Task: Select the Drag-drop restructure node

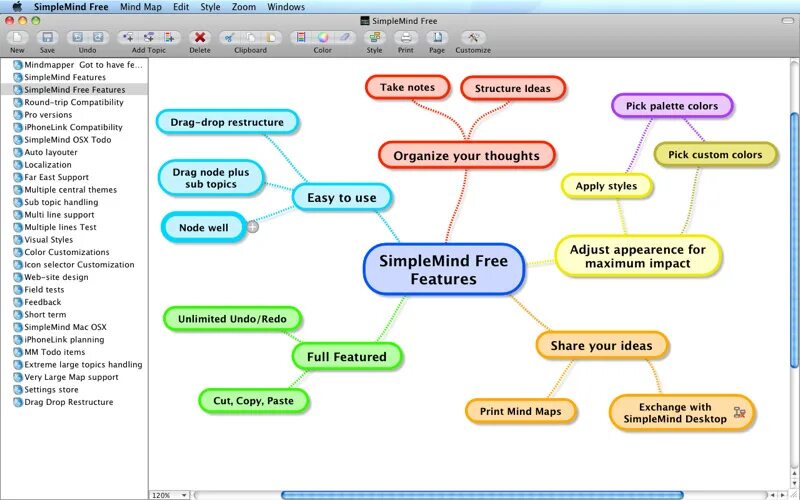Action: (227, 122)
